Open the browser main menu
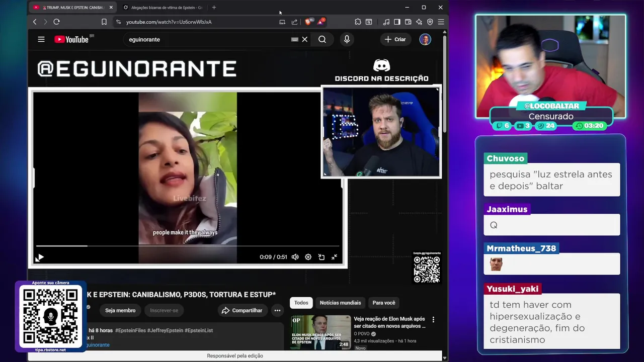 (x=441, y=22)
